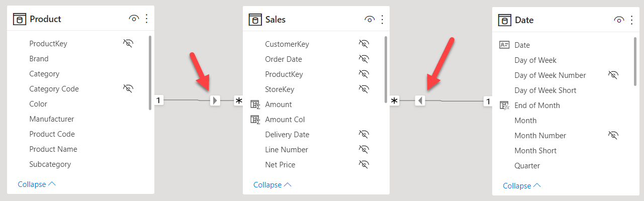Click the Date table header icon
This screenshot has width=644, height=201.
(x=504, y=20)
